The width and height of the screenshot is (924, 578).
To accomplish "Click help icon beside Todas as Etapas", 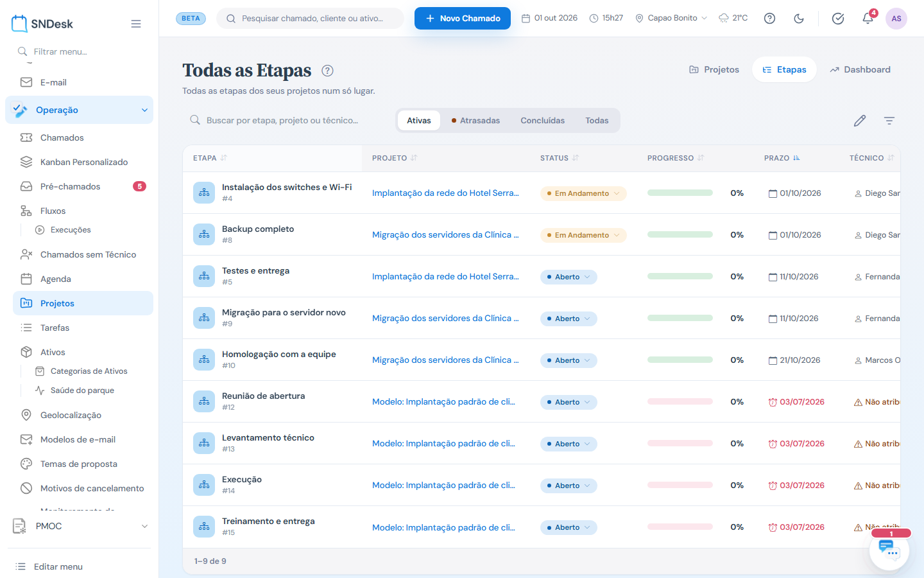I will click(x=327, y=71).
